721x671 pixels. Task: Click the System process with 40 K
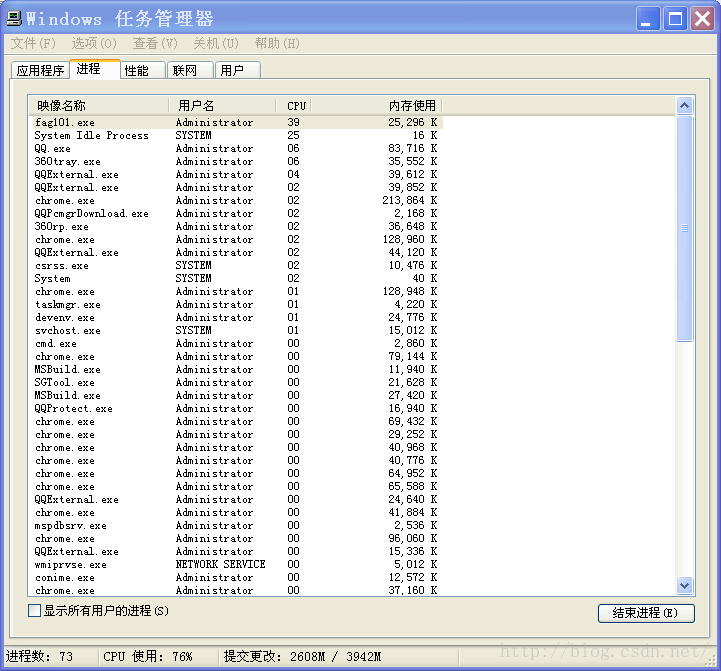click(235, 278)
